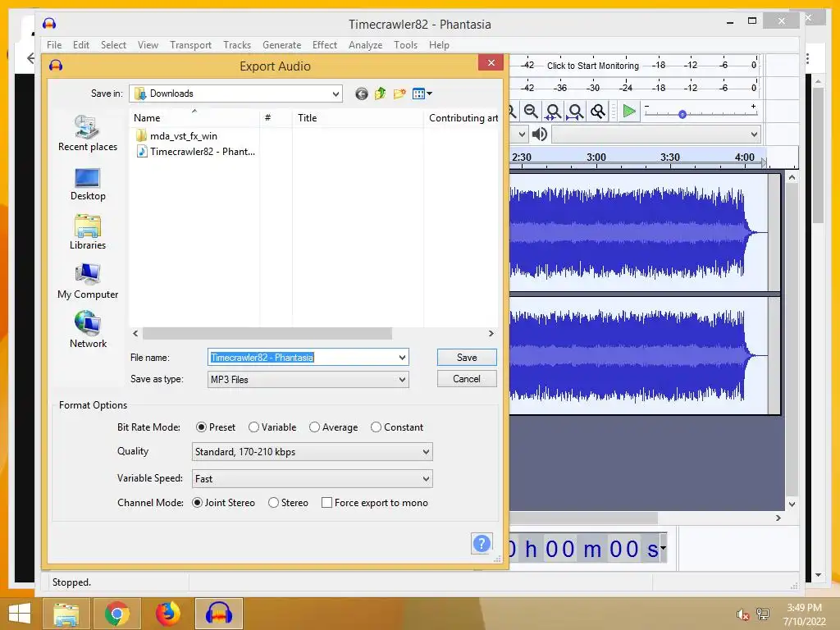Viewport: 840px width, 630px height.
Task: Open Recent places in the sidebar
Action: [x=87, y=133]
